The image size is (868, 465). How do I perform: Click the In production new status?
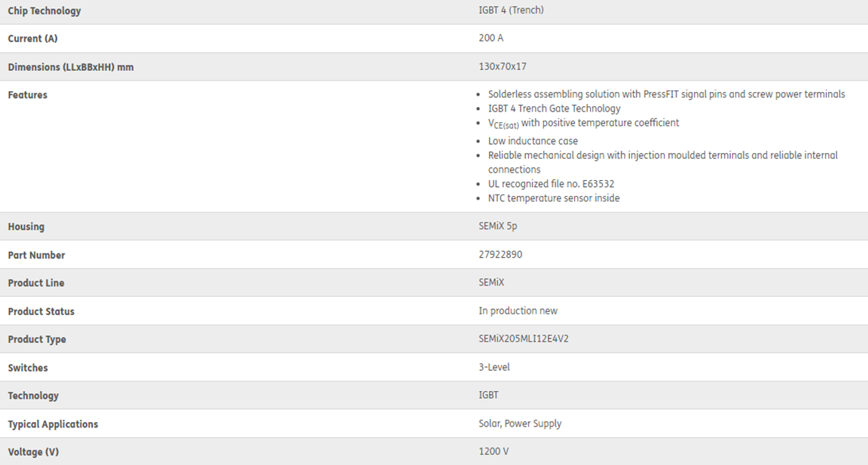(x=518, y=311)
